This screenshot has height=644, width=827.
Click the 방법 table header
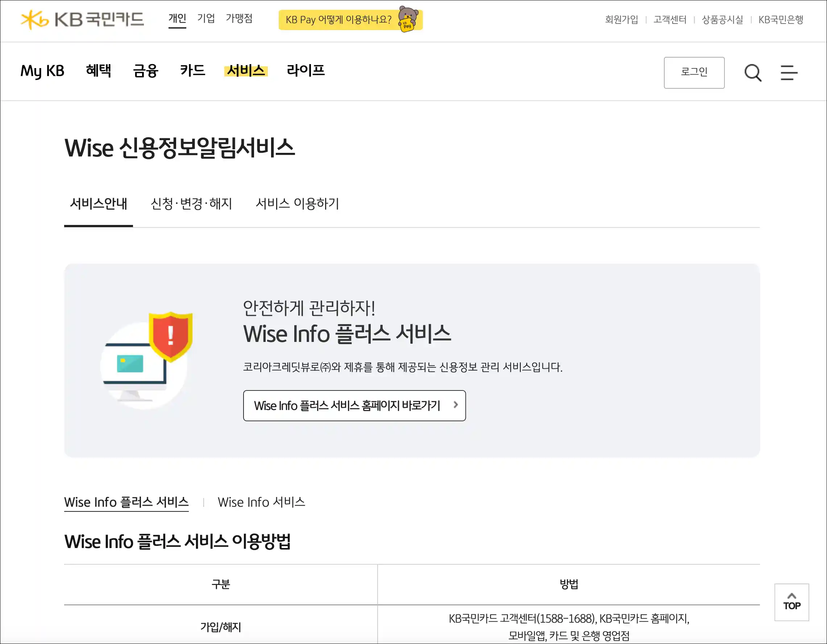(569, 584)
